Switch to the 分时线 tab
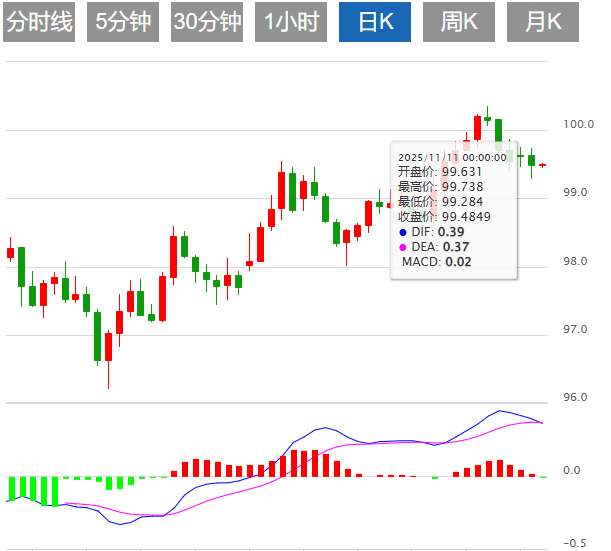This screenshot has width=611, height=551. (x=39, y=22)
